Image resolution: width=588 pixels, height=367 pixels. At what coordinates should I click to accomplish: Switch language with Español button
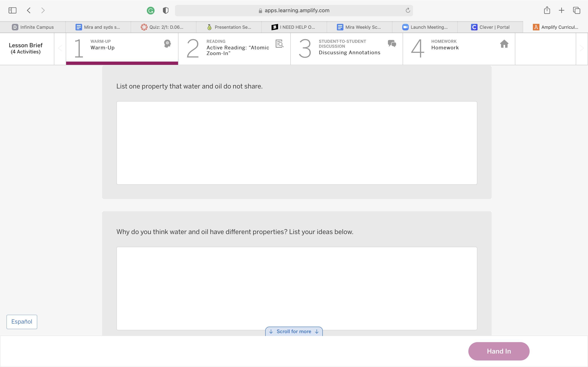22,322
